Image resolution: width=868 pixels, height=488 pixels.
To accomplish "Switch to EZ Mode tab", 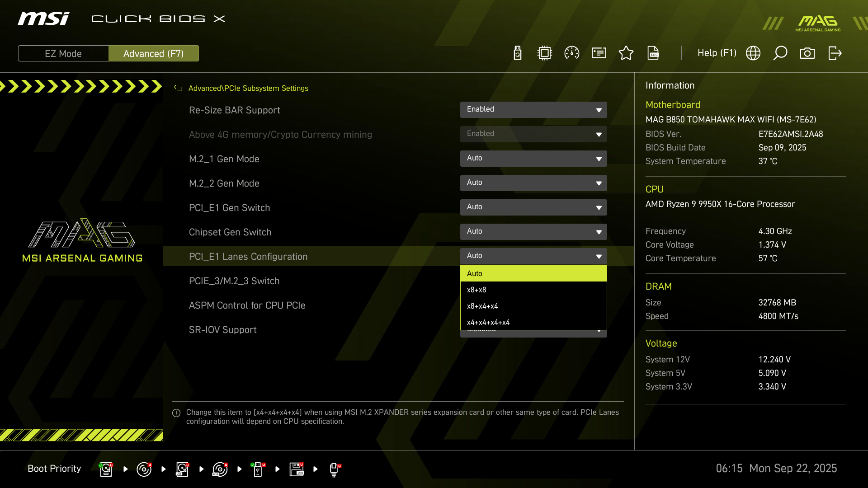I will click(63, 54).
